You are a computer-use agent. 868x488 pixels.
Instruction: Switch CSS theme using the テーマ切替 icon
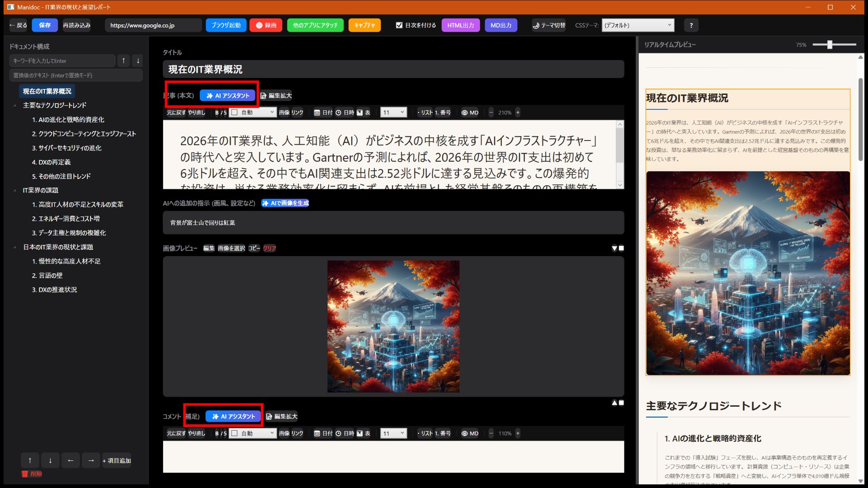[548, 25]
